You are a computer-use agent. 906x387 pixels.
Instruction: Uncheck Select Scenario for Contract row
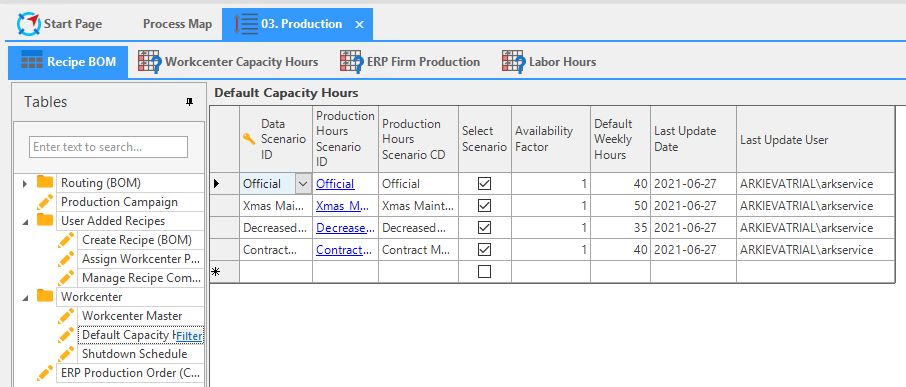484,250
